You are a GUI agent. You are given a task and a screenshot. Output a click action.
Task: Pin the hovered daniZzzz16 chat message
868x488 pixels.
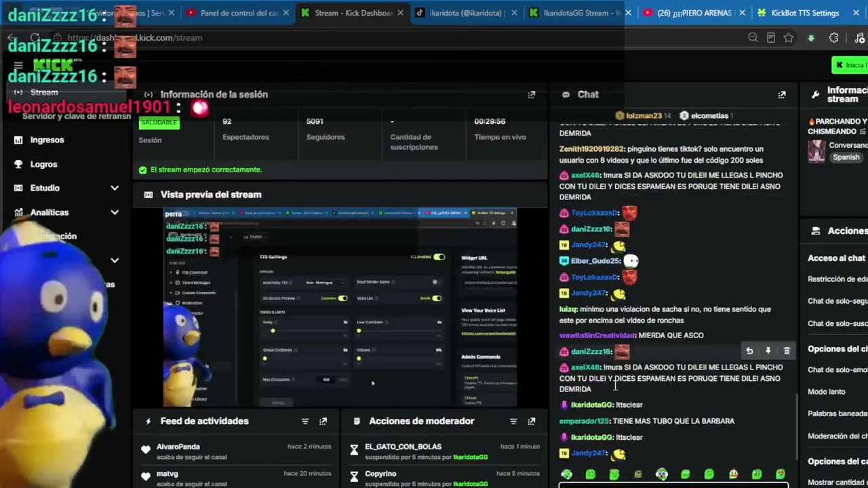pos(768,351)
